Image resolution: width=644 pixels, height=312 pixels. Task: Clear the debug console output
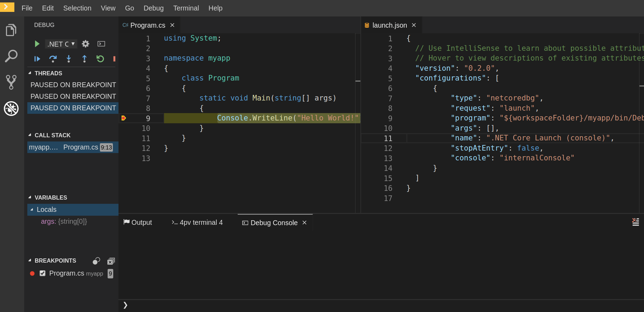[635, 222]
